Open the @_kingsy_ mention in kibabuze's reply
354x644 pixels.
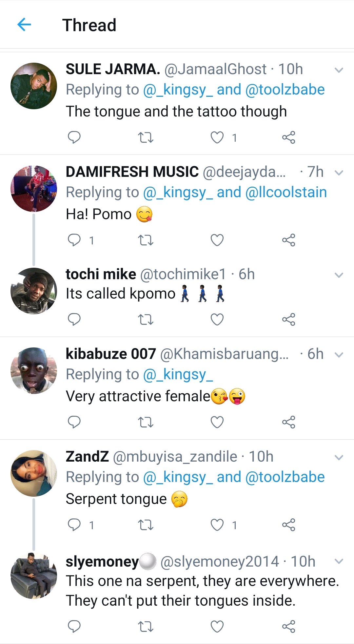tap(178, 374)
